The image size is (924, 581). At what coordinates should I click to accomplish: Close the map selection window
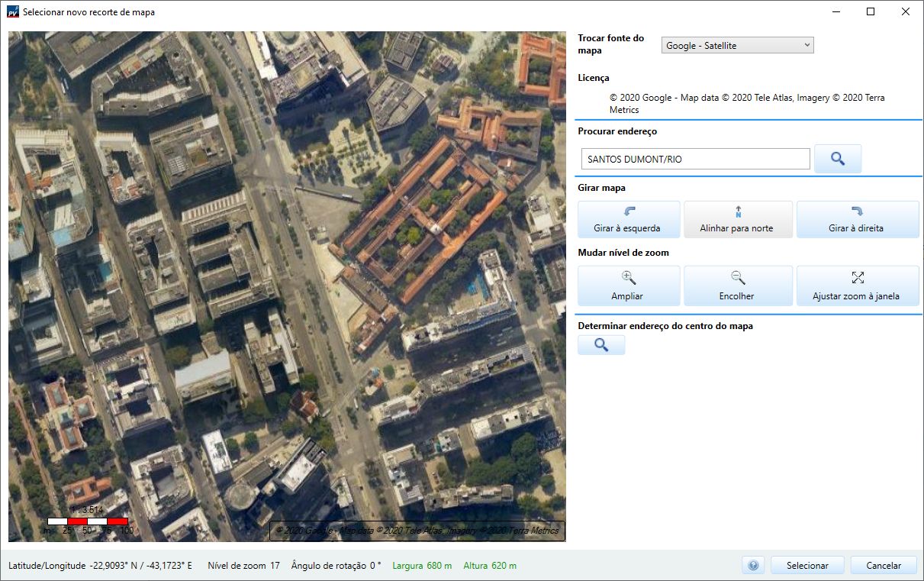[905, 12]
